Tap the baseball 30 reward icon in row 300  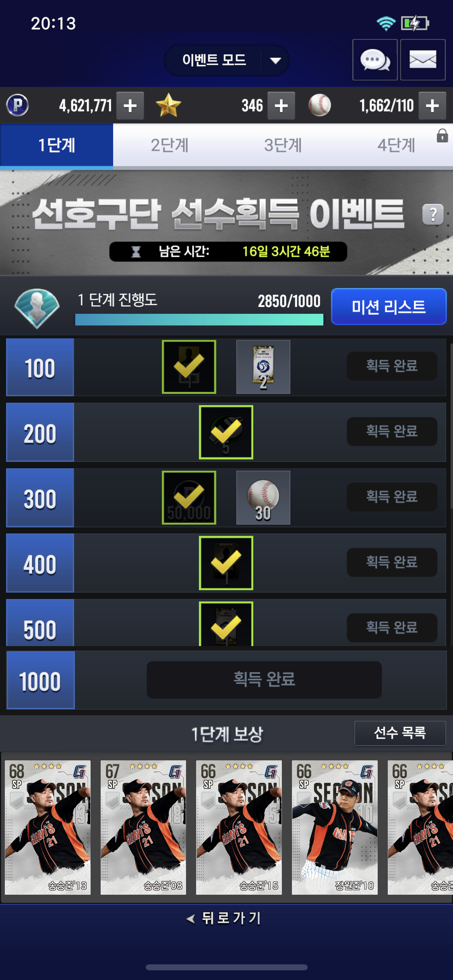coord(263,498)
